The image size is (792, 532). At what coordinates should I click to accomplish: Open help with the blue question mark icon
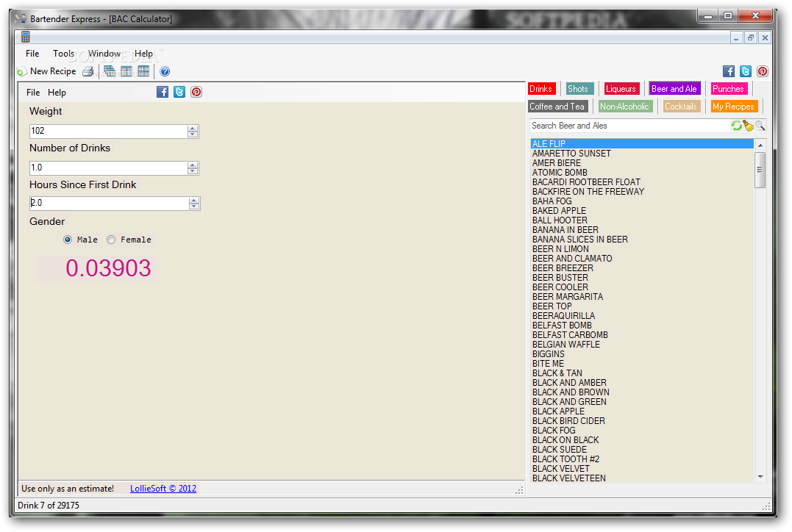pyautogui.click(x=165, y=71)
